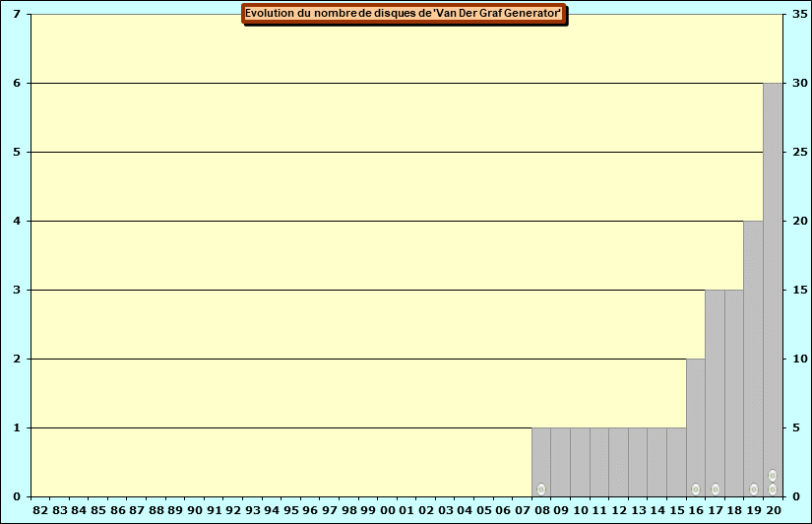Click the x-axis year label 14
This screenshot has height=524, width=812.
[657, 510]
